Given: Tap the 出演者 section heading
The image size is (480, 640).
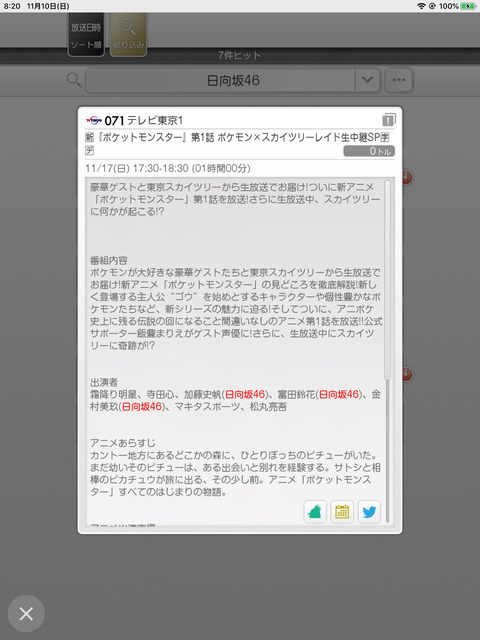Looking at the screenshot, I should click(x=104, y=382).
